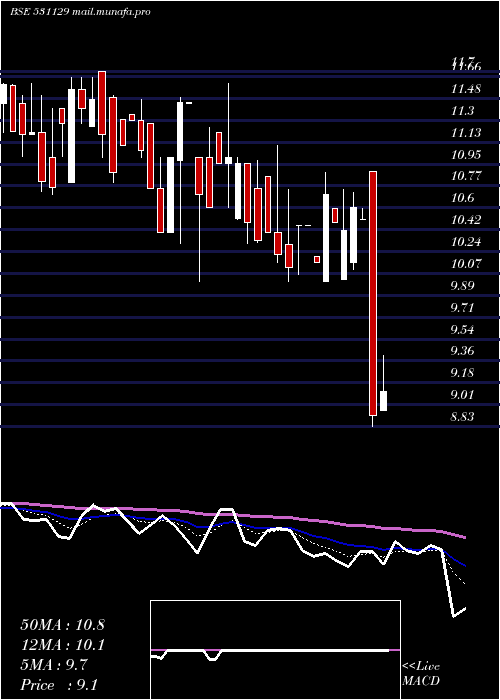Click the 9.36 price axis label
This screenshot has width=500, height=700.
coord(462,350)
